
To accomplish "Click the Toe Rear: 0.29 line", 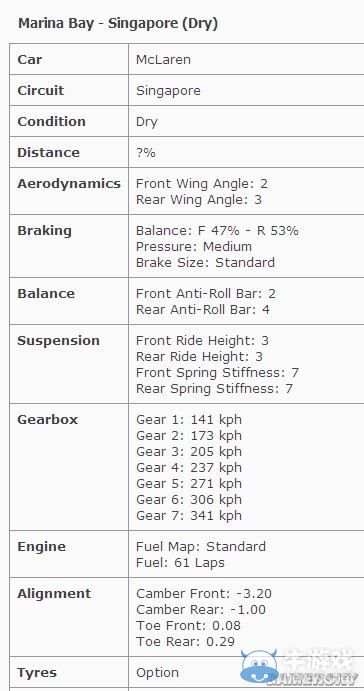I will [186, 641].
